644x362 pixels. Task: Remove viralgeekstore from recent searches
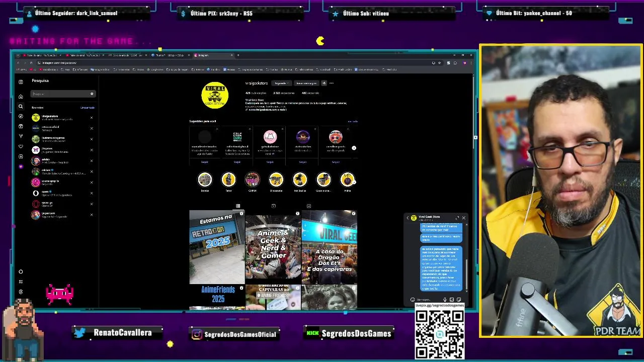[92, 118]
